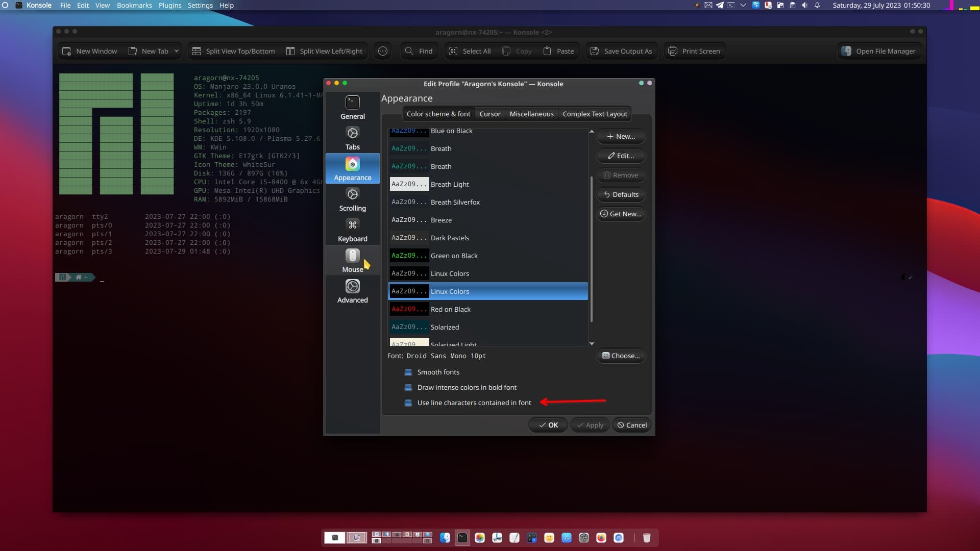Image resolution: width=980 pixels, height=551 pixels.
Task: Select Dark Pastels color scheme
Action: 487,238
